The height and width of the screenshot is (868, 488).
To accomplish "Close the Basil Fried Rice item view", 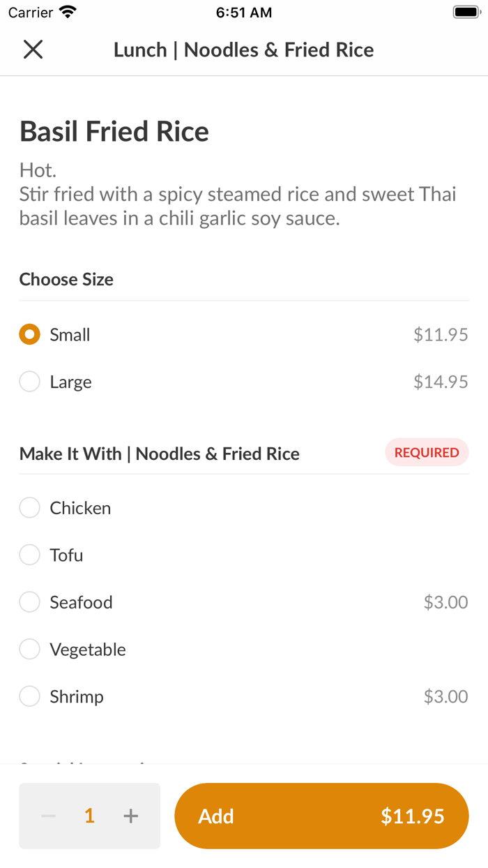I will click(x=33, y=50).
